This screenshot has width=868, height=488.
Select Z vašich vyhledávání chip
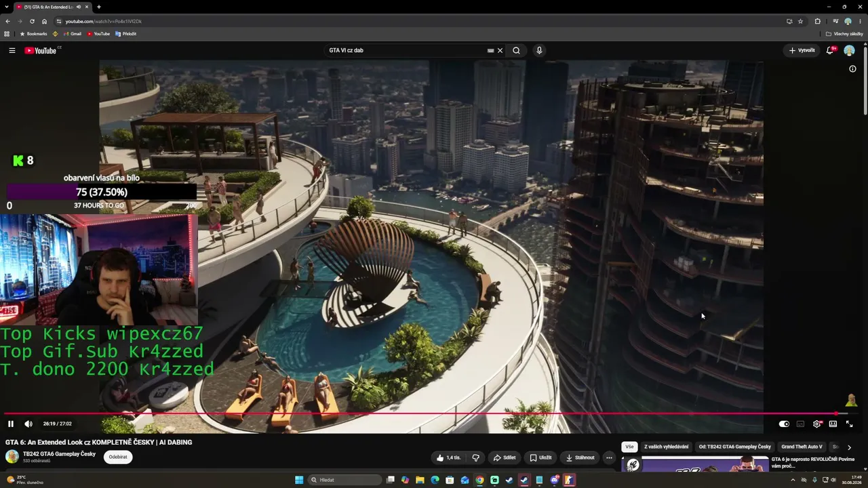[x=666, y=447]
